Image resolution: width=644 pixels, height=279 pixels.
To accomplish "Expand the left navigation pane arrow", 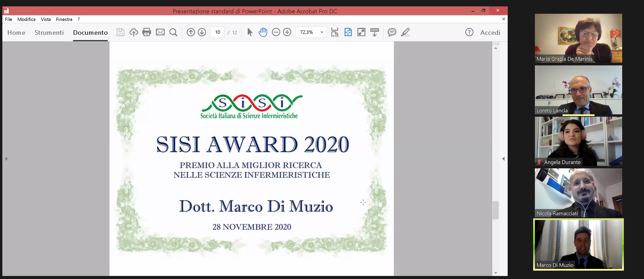I will pyautogui.click(x=6, y=159).
